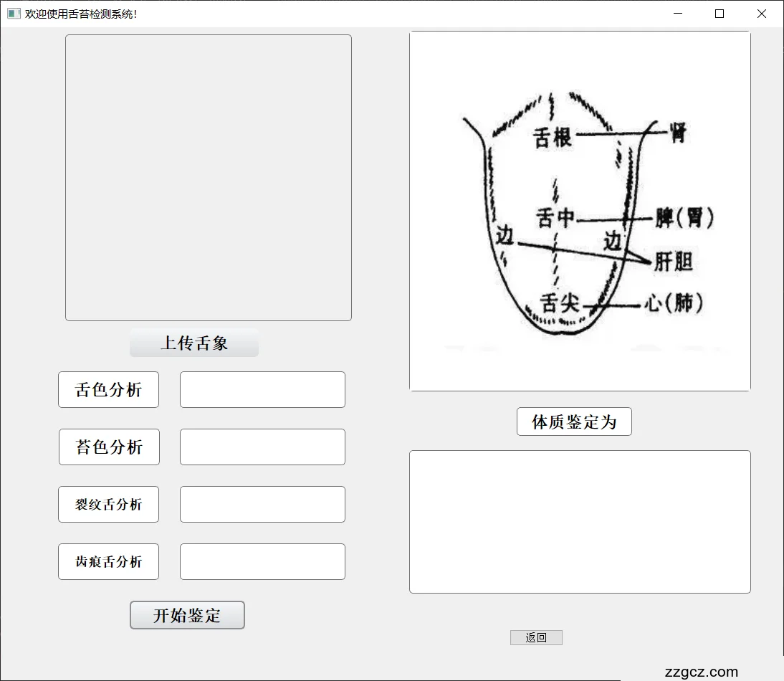The height and width of the screenshot is (681, 784).
Task: Click the 舌根 label in tongue diagram
Action: (553, 137)
